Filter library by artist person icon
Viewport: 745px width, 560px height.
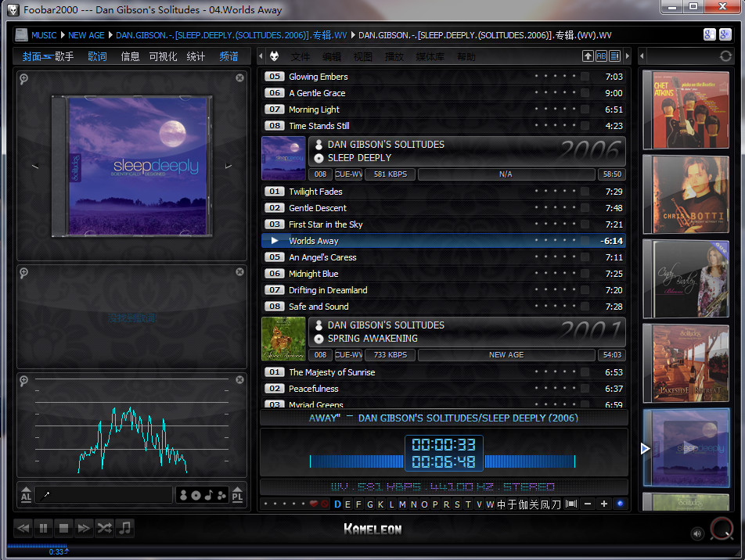click(x=183, y=495)
